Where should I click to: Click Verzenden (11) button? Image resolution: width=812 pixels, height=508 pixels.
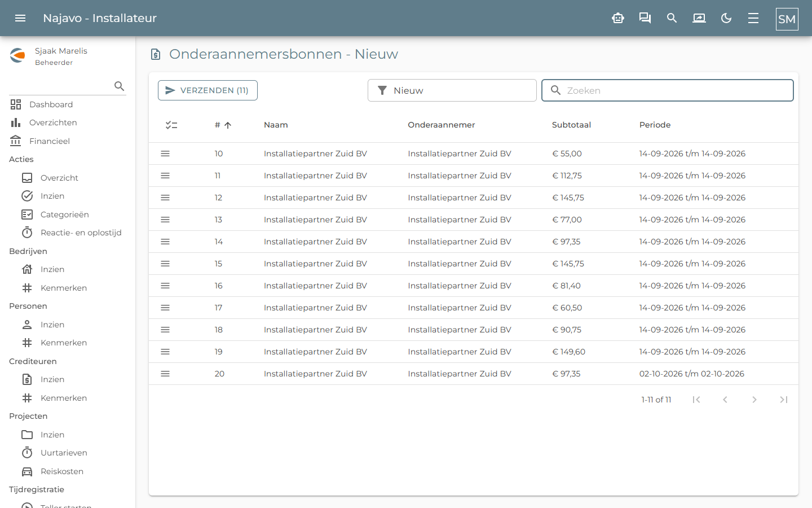click(208, 90)
